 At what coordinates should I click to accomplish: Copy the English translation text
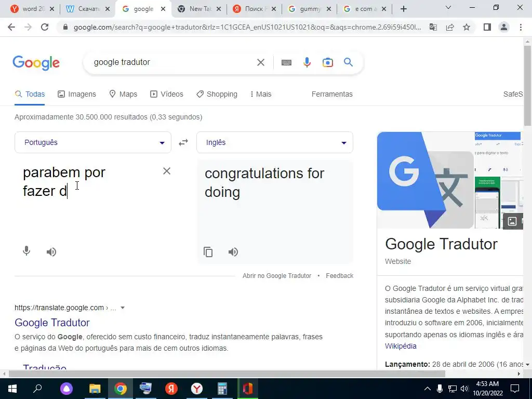click(208, 252)
